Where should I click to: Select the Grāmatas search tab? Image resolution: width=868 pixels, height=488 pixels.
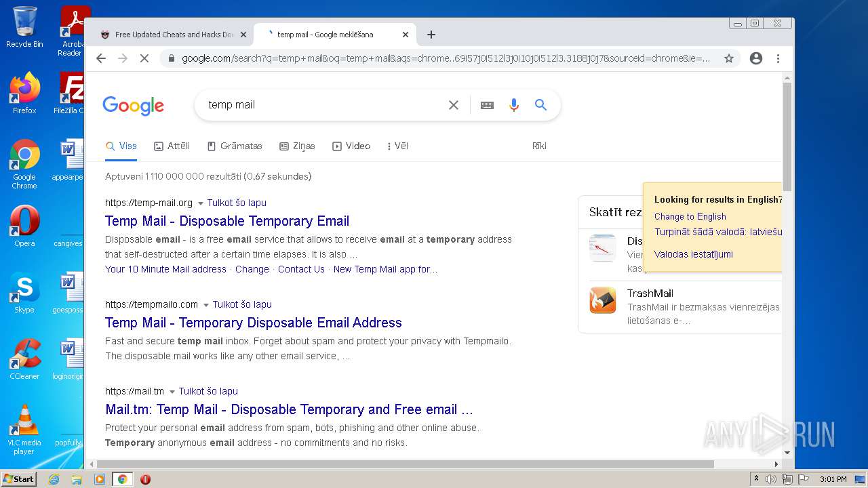[x=235, y=146]
